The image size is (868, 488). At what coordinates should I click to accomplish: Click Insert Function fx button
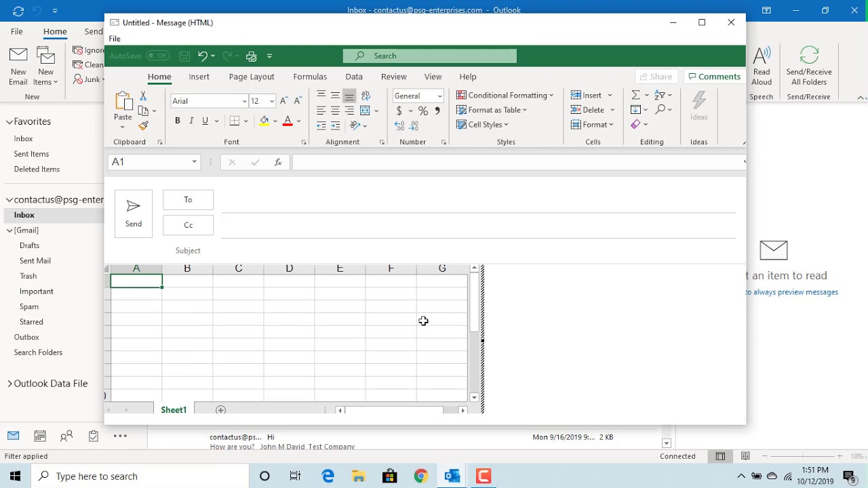click(278, 162)
